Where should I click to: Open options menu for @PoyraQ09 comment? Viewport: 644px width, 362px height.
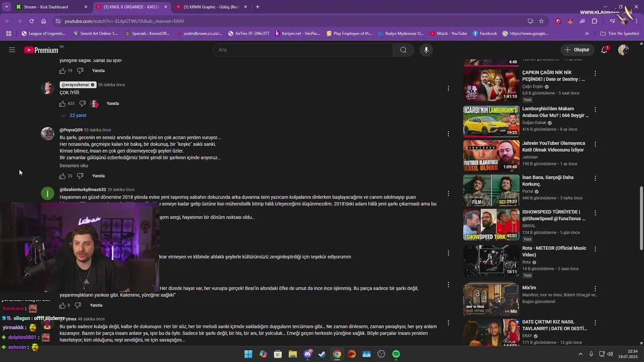pyautogui.click(x=448, y=134)
